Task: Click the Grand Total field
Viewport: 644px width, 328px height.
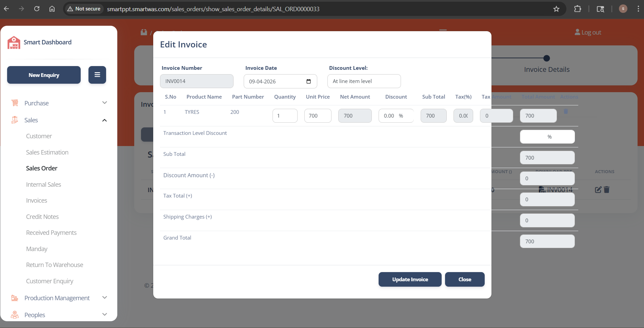Action: (547, 241)
